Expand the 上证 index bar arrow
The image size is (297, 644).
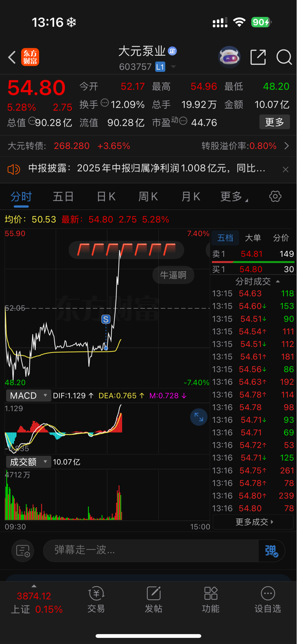click(34, 586)
